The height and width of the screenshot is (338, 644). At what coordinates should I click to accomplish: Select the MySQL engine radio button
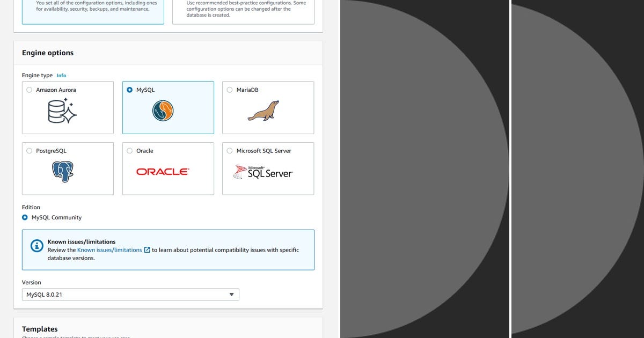(x=130, y=90)
